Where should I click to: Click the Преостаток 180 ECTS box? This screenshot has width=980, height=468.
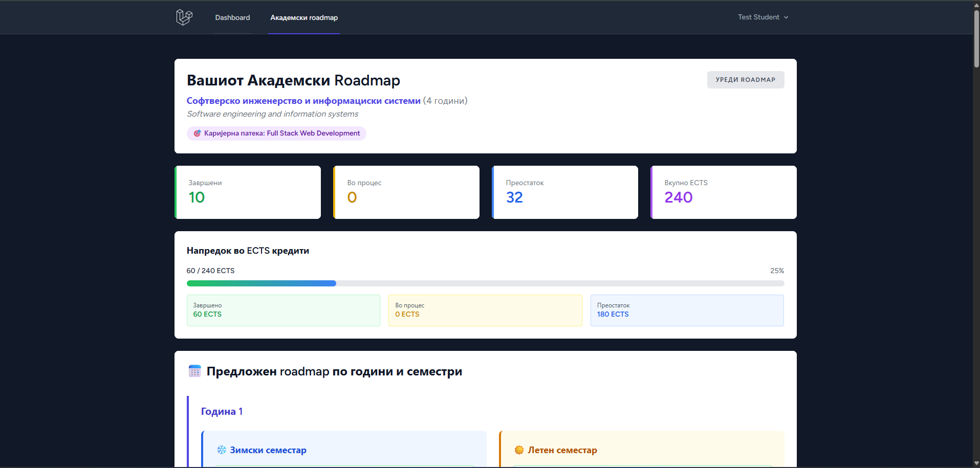[687, 310]
